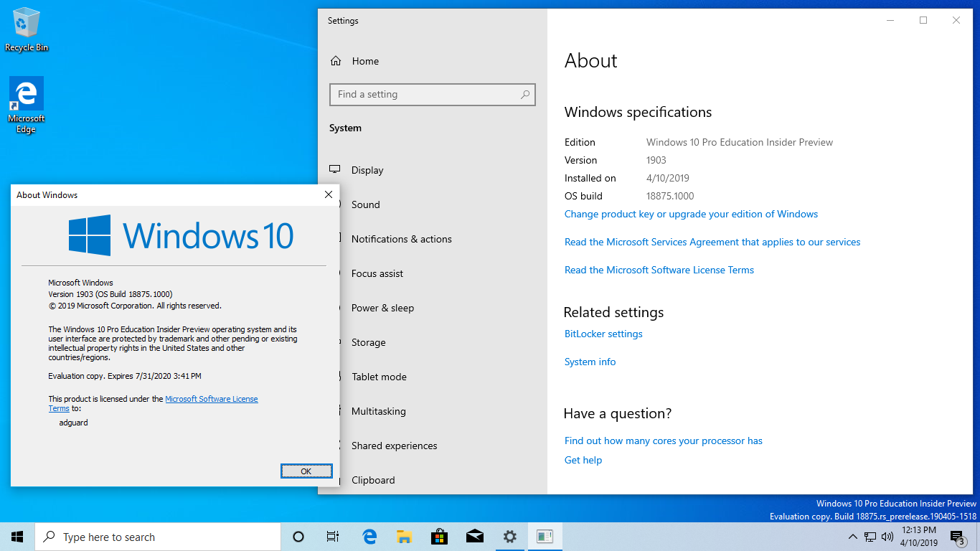
Task: Click the network status tray icon
Action: pos(870,537)
